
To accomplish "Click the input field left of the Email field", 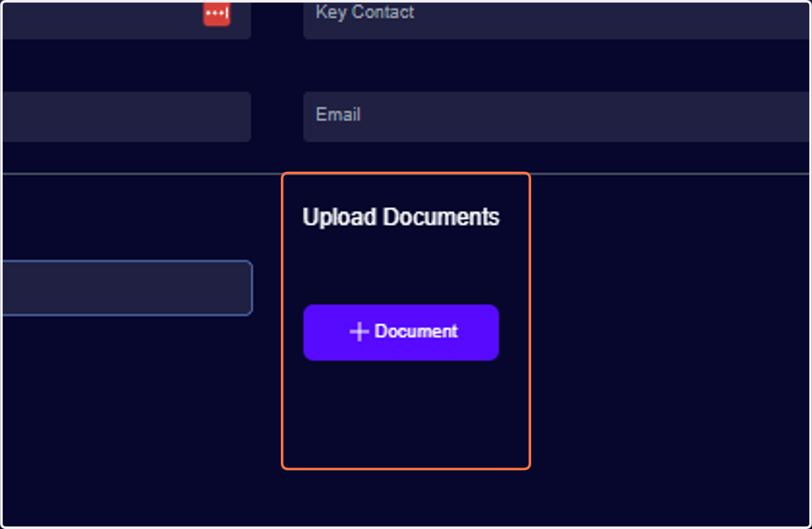I will 127,116.
